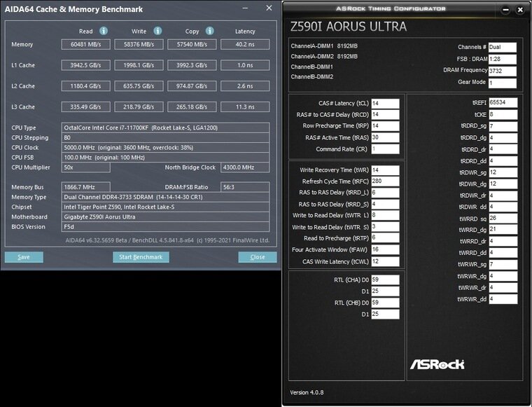The width and height of the screenshot is (532, 407).
Task: Click the Read to Precharge (tRTP) field
Action: [386, 238]
